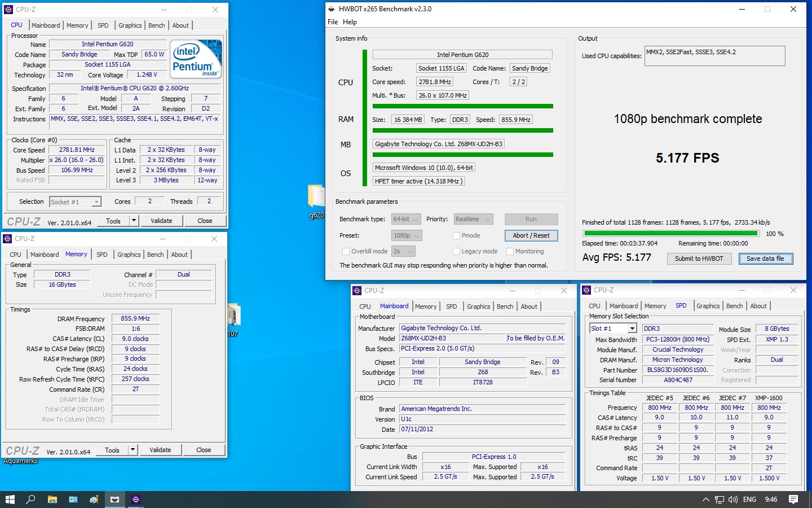Click Validate in Memory CPU-Z window
812x508 pixels.
tap(160, 450)
